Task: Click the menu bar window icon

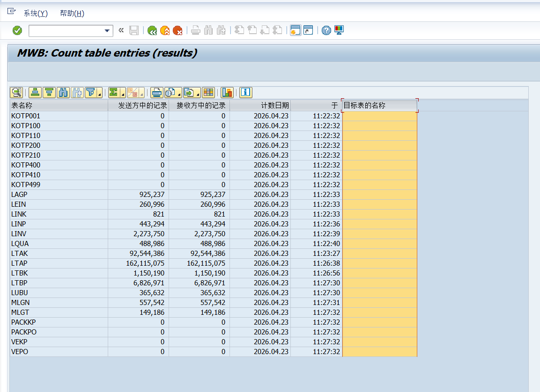Action: click(11, 11)
